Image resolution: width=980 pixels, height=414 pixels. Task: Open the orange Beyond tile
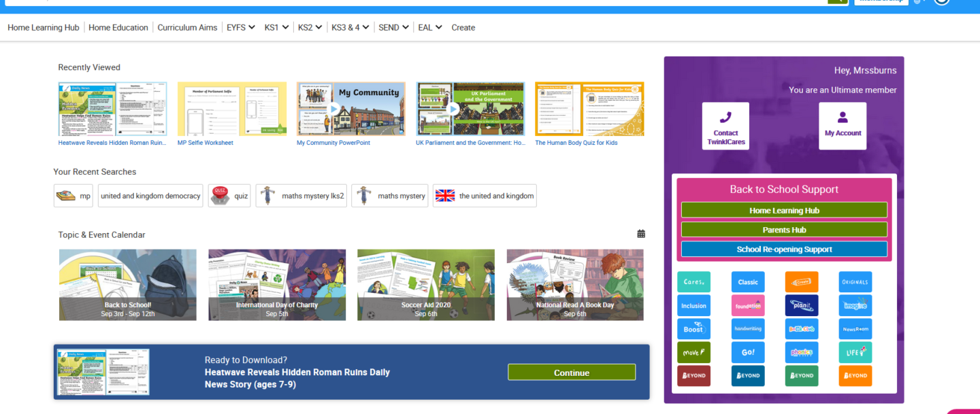[x=855, y=376]
